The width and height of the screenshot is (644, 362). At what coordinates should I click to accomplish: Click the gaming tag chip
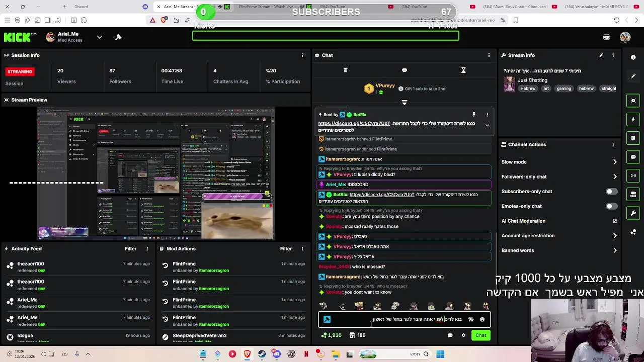563,88
